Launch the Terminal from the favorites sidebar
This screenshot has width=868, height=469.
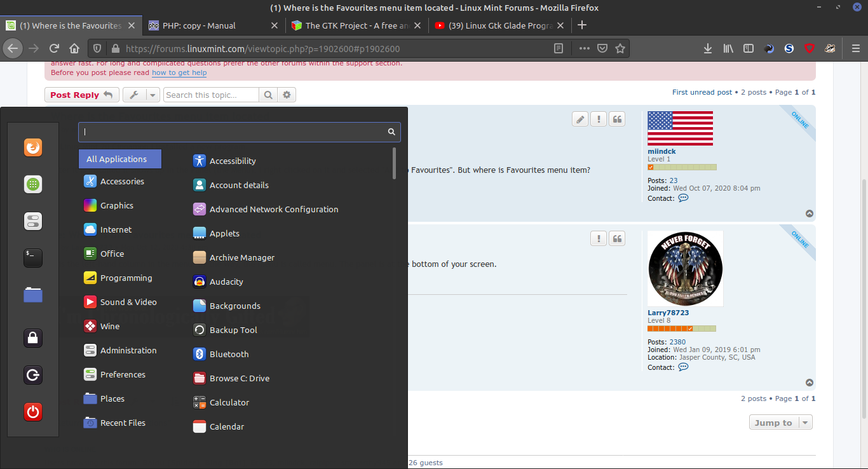click(x=33, y=257)
